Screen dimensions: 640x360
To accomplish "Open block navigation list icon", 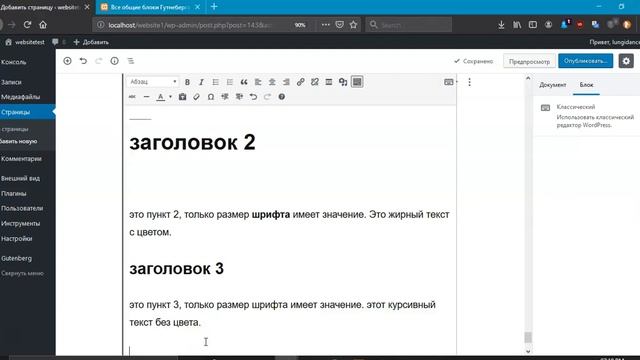I will 131,61.
